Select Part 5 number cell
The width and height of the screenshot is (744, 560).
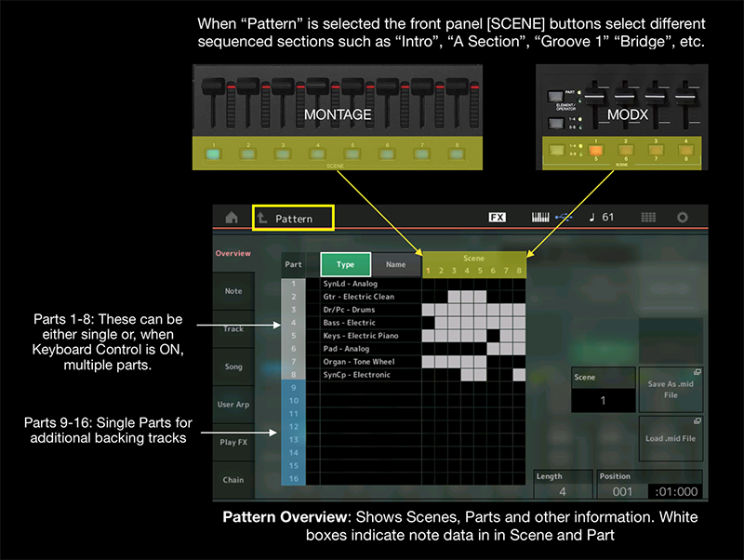click(x=293, y=336)
